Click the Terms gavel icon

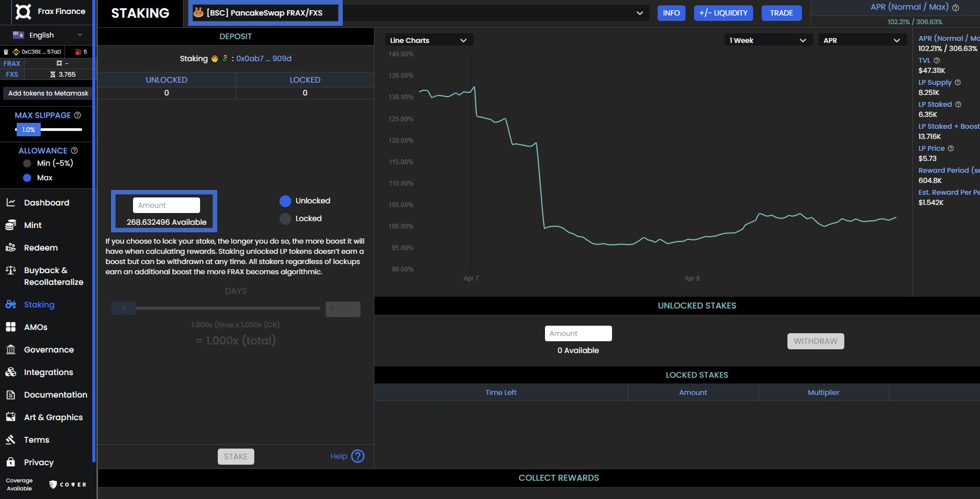[x=11, y=439]
